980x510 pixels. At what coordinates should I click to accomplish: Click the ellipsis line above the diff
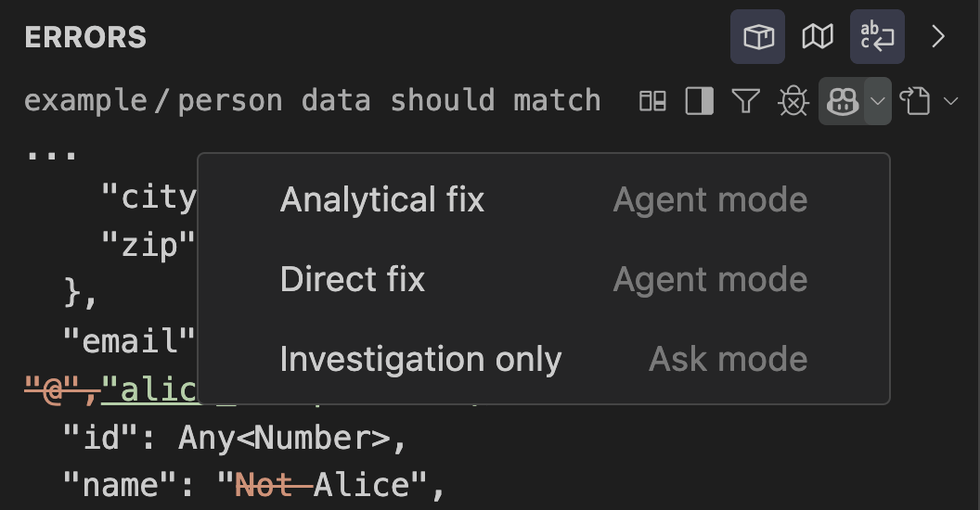pyautogui.click(x=50, y=150)
